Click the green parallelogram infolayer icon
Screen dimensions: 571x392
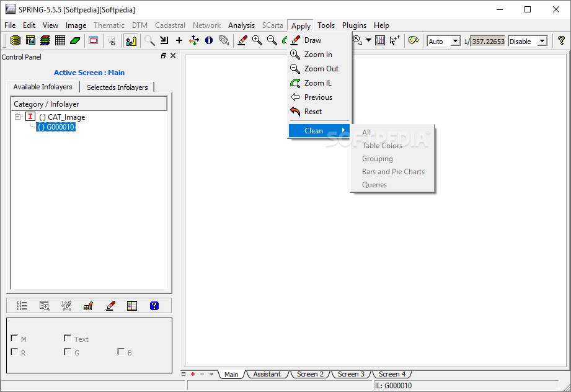click(75, 40)
